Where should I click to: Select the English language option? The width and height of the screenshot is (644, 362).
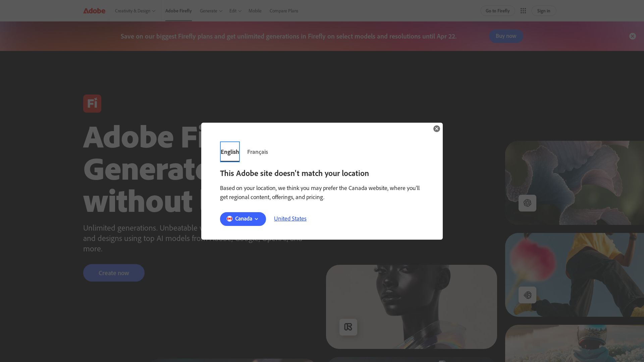230,152
